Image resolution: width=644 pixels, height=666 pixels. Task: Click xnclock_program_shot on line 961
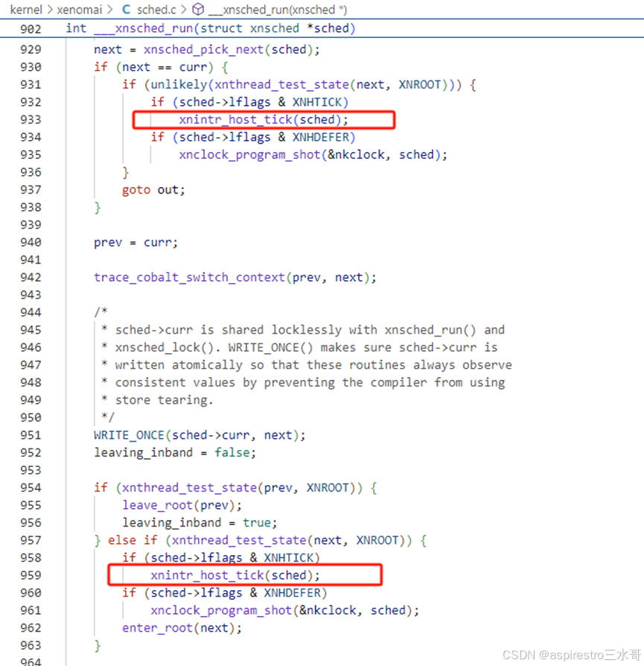pyautogui.click(x=221, y=610)
